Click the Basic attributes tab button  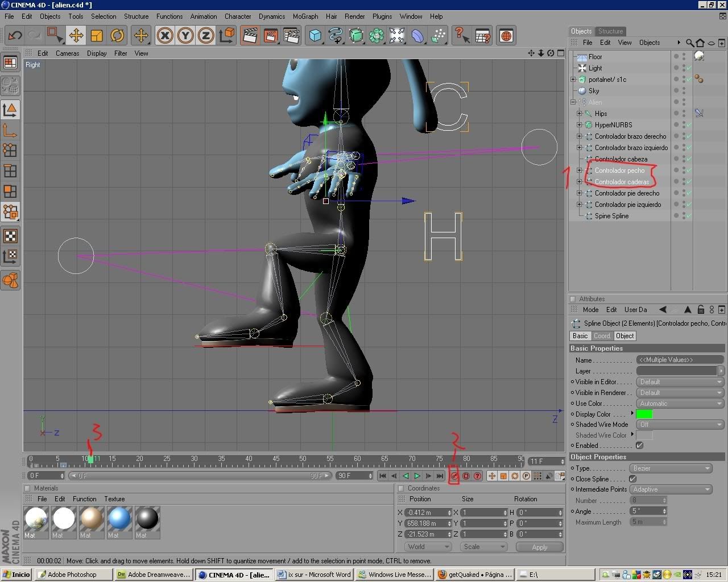coord(580,336)
